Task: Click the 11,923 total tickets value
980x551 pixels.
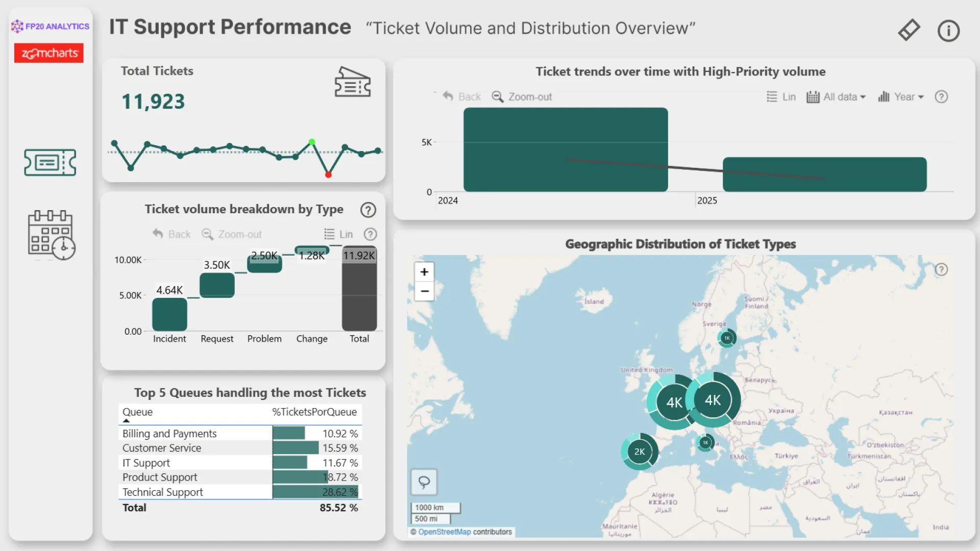Action: (153, 102)
